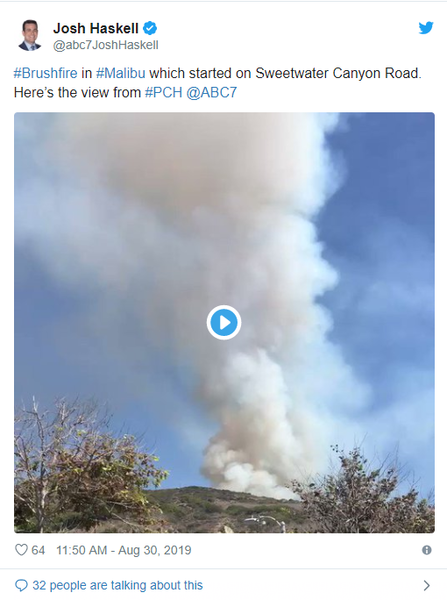The height and width of the screenshot is (600, 447).
Task: Play the brushfire video
Action: 224,323
